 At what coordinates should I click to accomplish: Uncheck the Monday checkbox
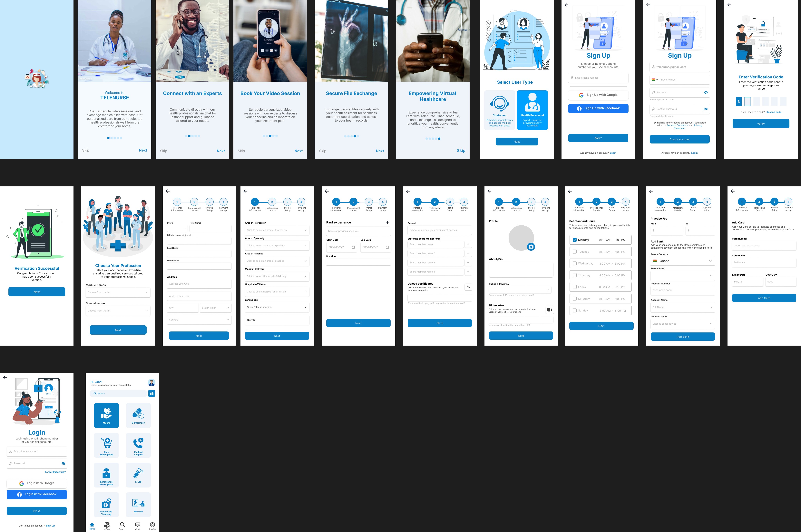pyautogui.click(x=574, y=240)
